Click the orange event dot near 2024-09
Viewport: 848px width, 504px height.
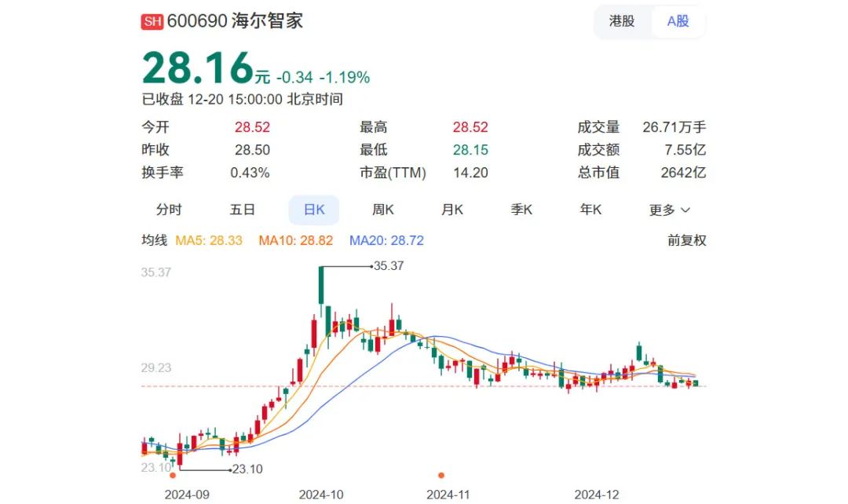173,475
